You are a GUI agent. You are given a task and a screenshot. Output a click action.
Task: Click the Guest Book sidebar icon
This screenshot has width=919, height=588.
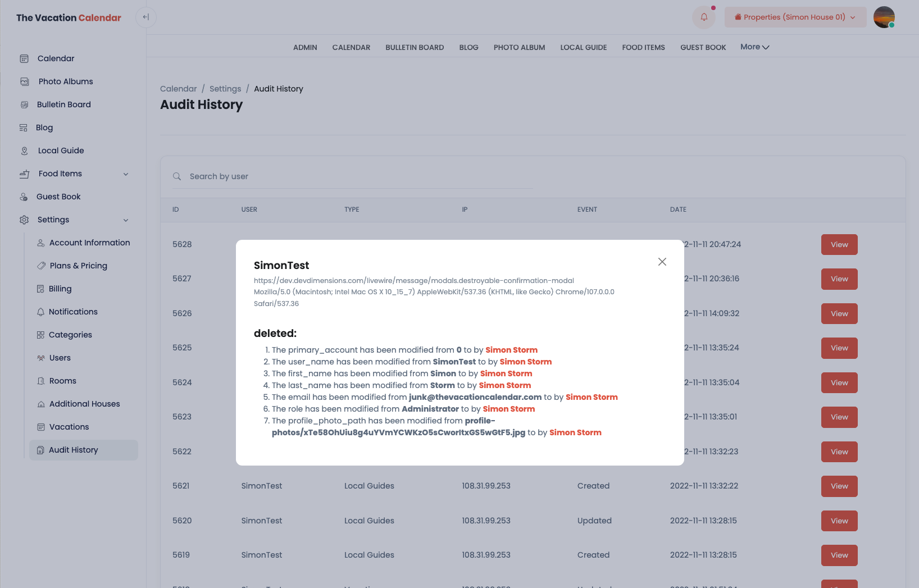pos(24,197)
